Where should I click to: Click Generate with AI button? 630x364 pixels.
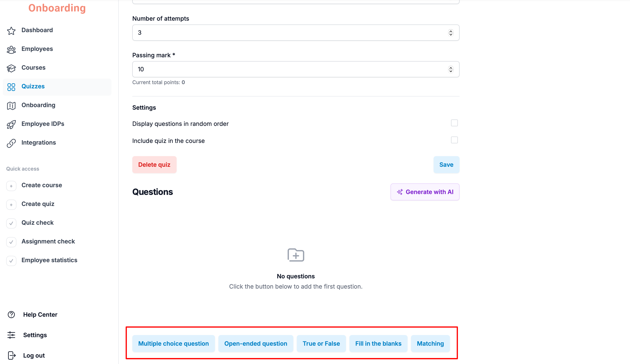[x=425, y=192]
